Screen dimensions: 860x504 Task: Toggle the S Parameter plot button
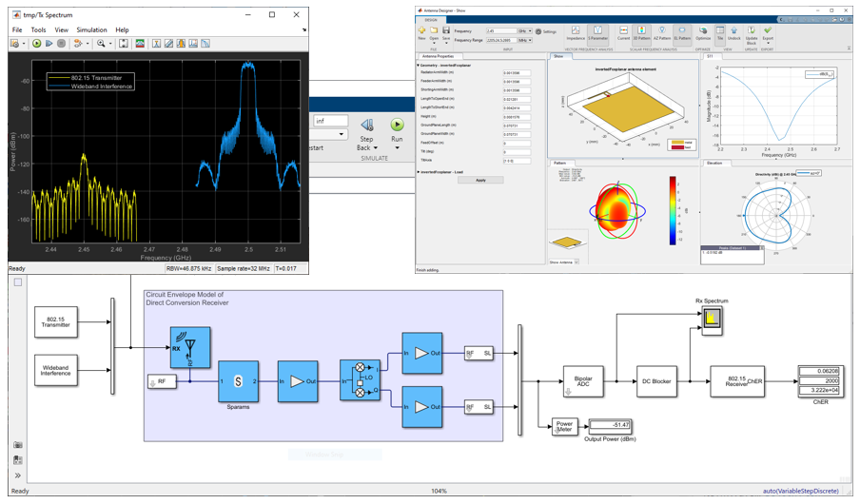point(598,33)
